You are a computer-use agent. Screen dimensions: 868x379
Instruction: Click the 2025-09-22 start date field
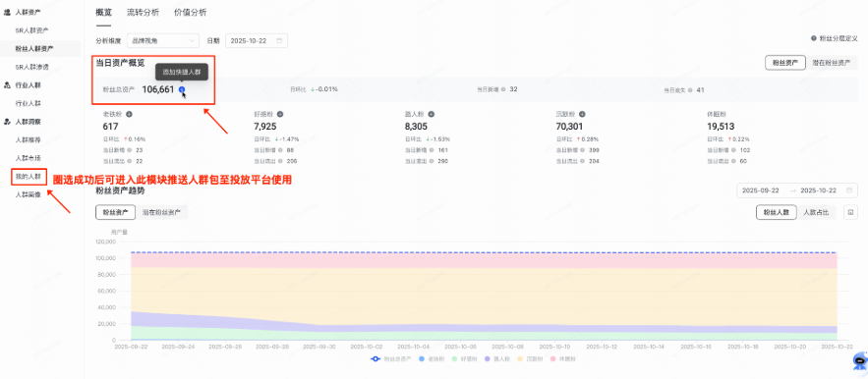pos(761,190)
